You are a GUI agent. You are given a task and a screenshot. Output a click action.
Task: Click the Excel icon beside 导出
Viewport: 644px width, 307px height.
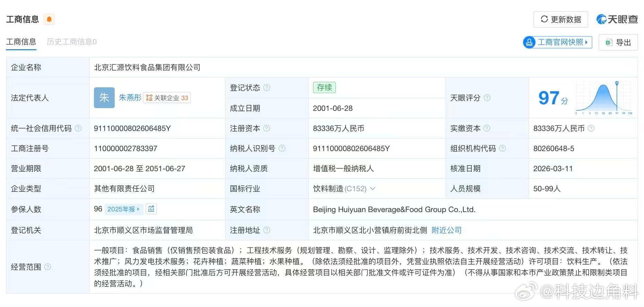pos(609,43)
